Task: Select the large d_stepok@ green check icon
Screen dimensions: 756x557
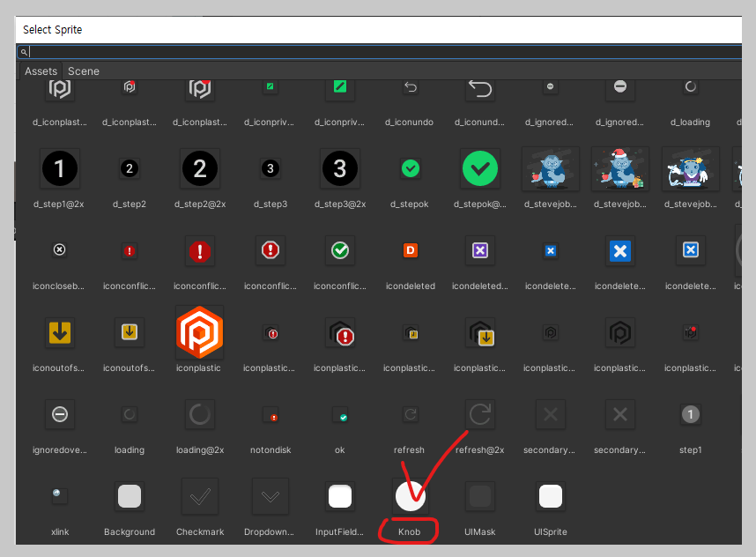Action: pyautogui.click(x=480, y=168)
